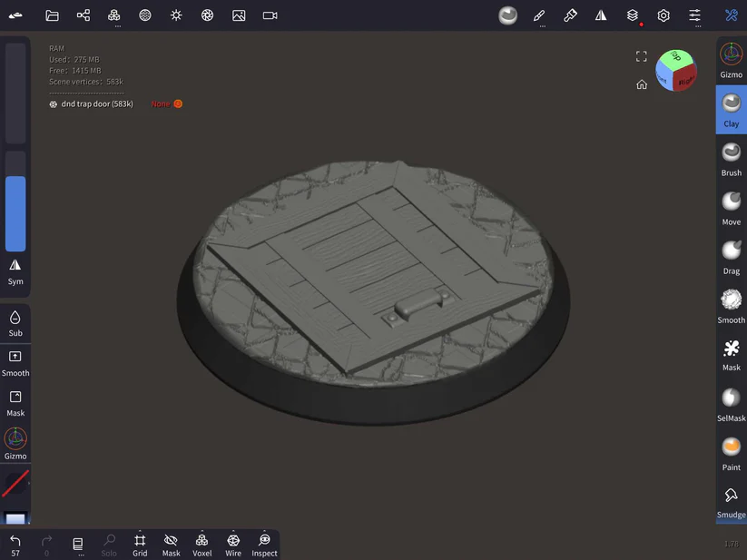Screen dimensions: 747x560
Task: Open the Background image menu
Action: click(239, 15)
